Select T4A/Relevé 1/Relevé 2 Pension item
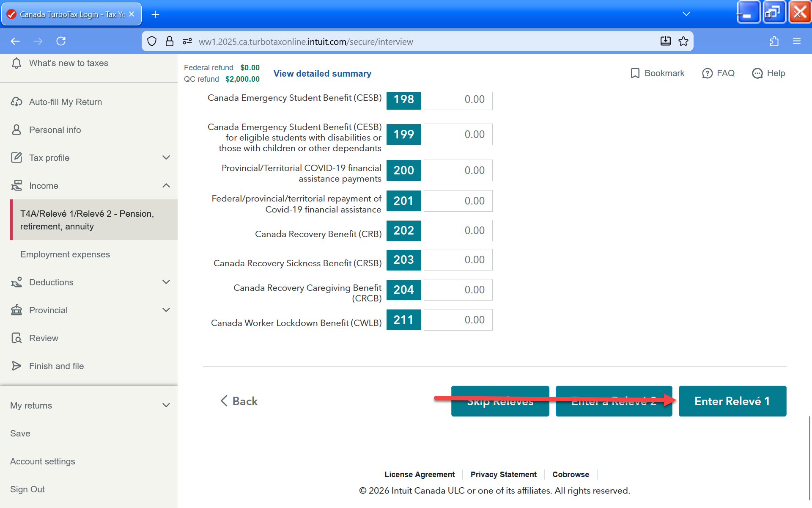 (87, 220)
